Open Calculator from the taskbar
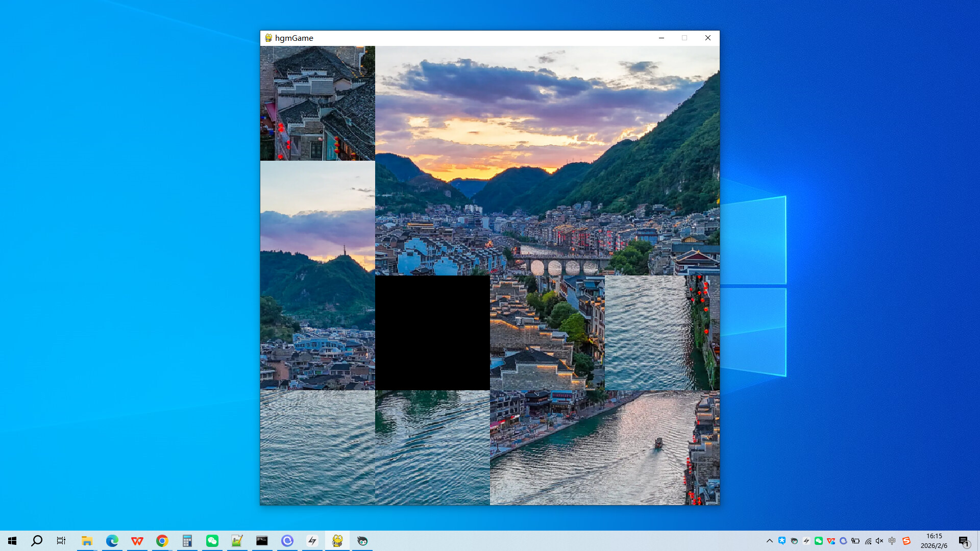This screenshot has height=551, width=980. click(x=187, y=541)
